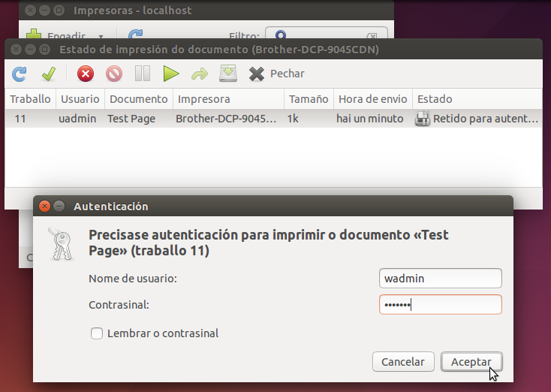This screenshot has height=392, width=551.
Task: Click the retrieve job tray icon
Action: click(x=228, y=74)
